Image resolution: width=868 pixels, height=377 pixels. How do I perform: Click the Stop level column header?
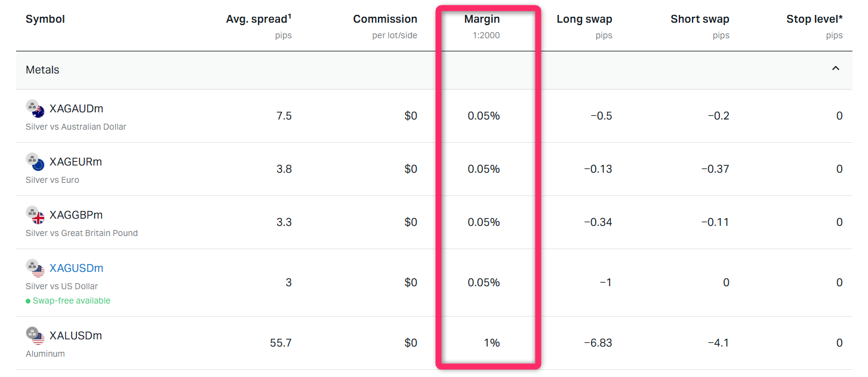(814, 19)
